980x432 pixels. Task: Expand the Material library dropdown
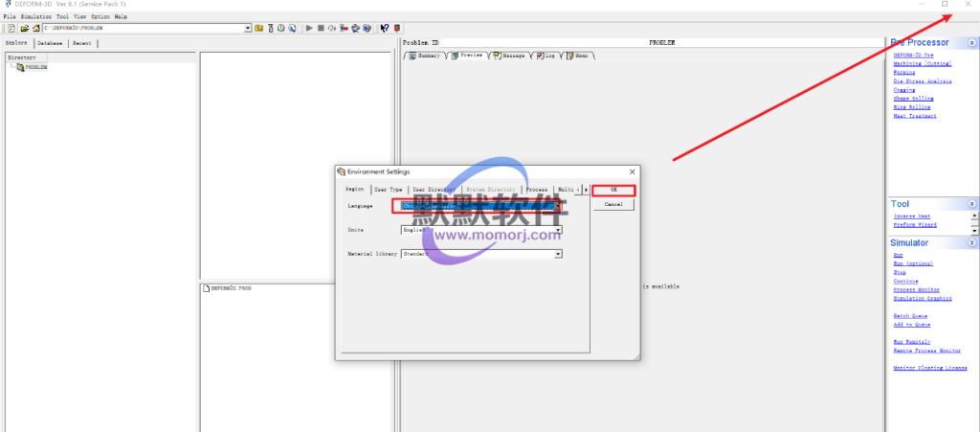tap(558, 254)
